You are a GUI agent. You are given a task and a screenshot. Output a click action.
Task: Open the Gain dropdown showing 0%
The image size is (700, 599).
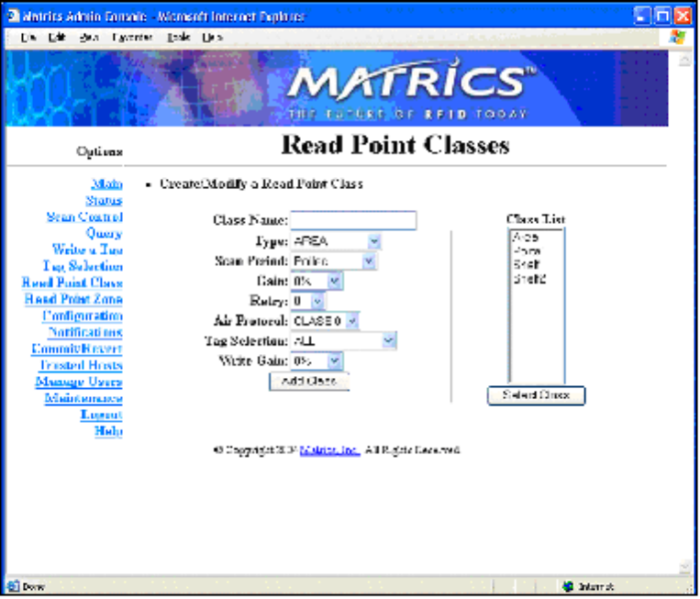point(317,282)
